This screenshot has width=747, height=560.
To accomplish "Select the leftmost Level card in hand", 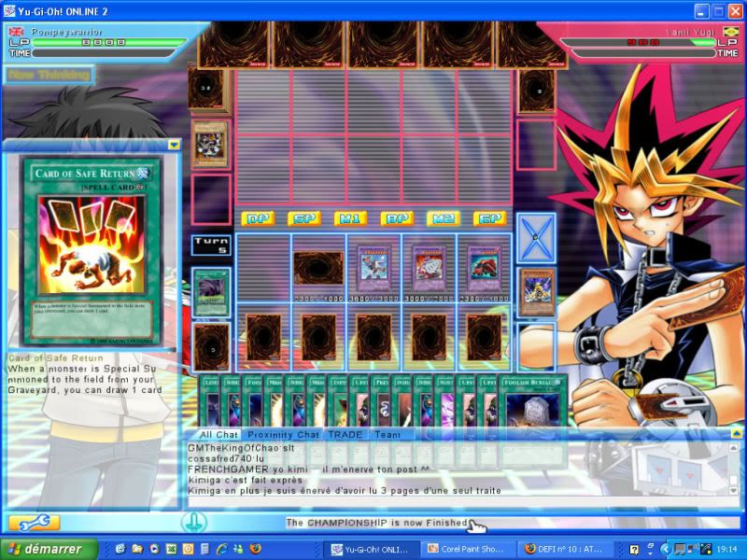I will tap(208, 400).
